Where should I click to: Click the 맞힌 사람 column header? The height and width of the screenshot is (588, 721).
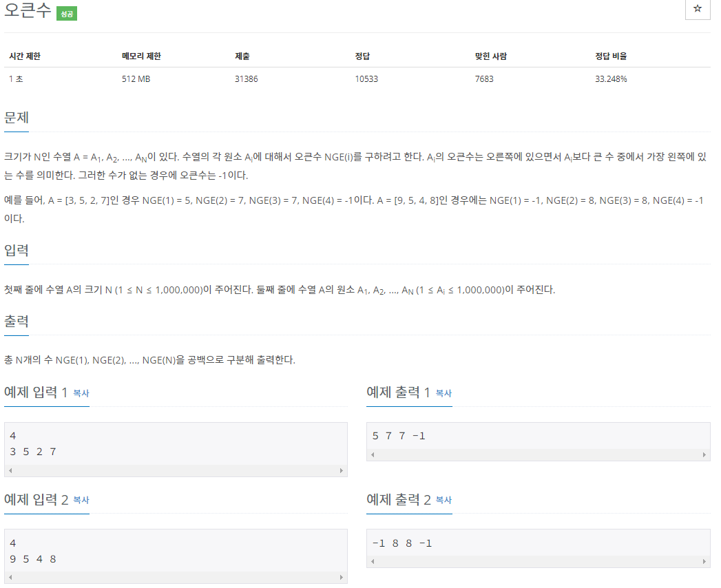pos(490,56)
